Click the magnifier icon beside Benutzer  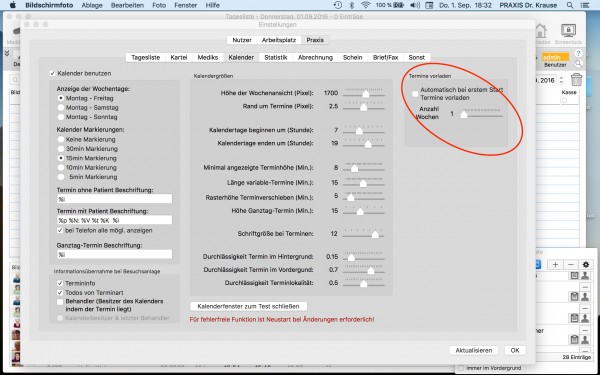pyautogui.click(x=579, y=64)
